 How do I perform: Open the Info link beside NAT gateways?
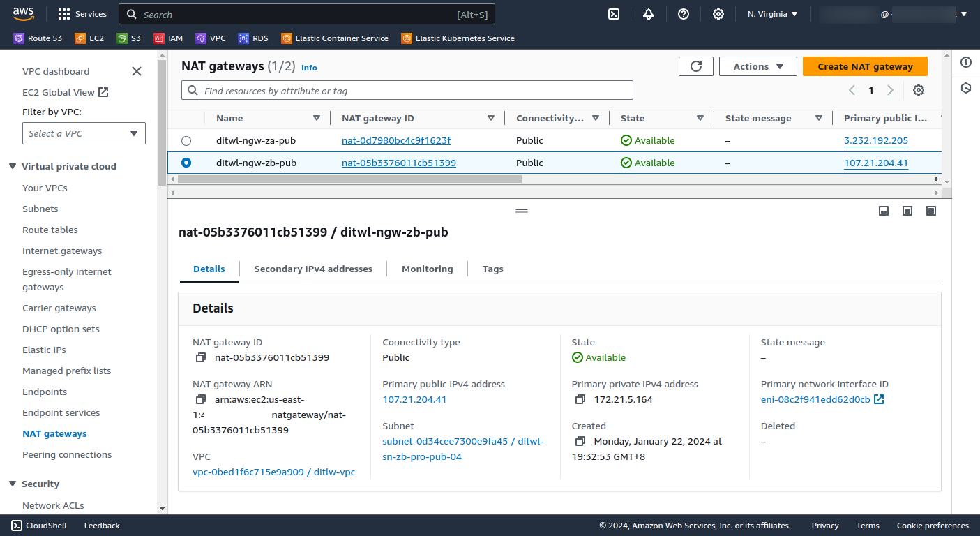(309, 68)
